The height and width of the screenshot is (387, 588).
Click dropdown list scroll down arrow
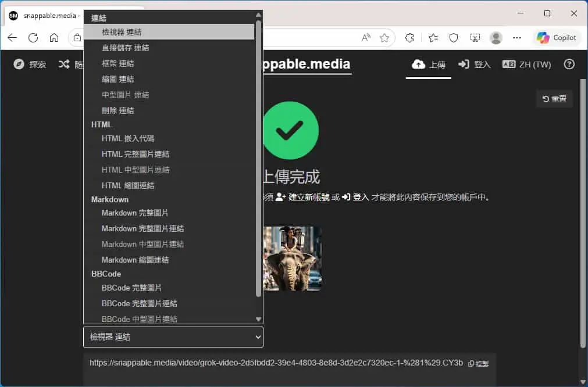(258, 319)
